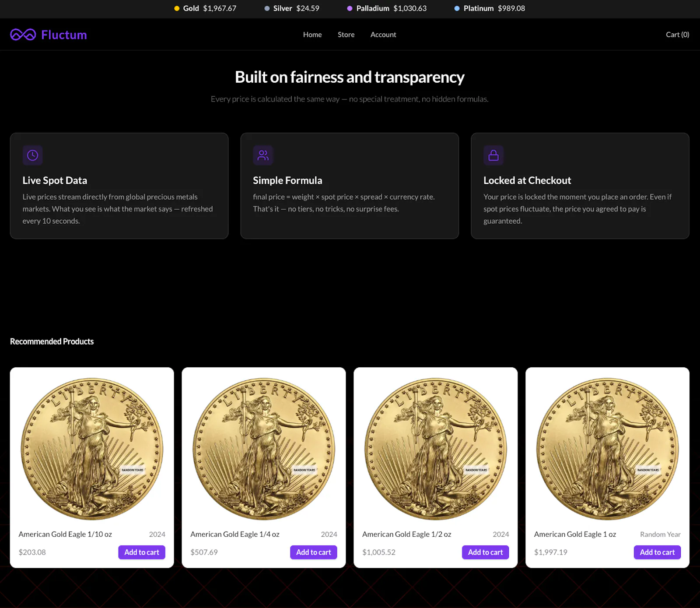Add American Gold Eagle 1/4 oz to cart

[x=314, y=552]
